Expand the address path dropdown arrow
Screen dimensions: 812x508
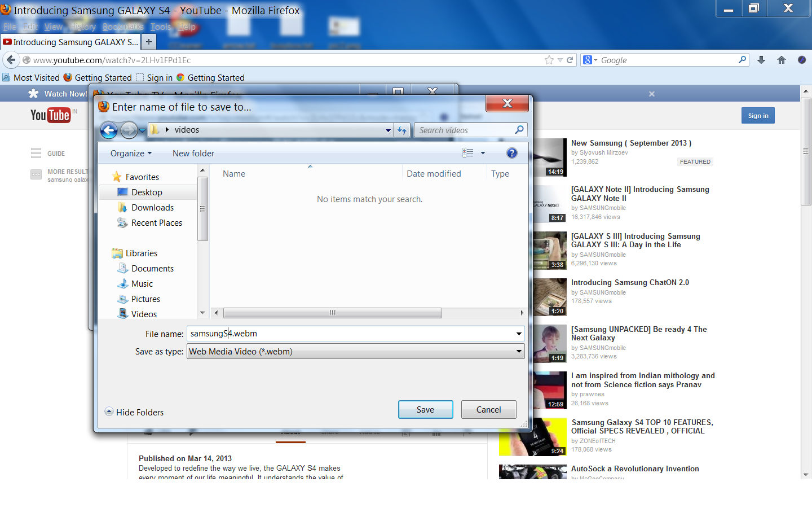pos(388,130)
